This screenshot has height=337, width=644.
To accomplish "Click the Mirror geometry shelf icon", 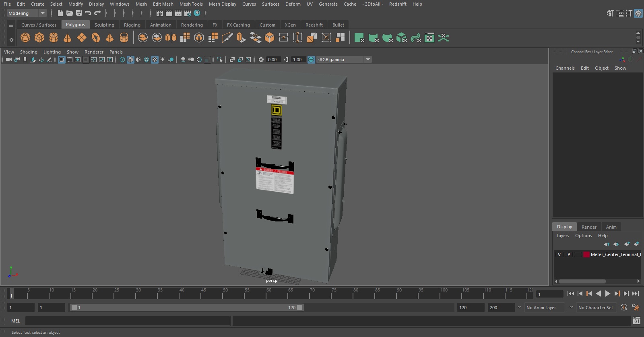I will pyautogui.click(x=171, y=38).
